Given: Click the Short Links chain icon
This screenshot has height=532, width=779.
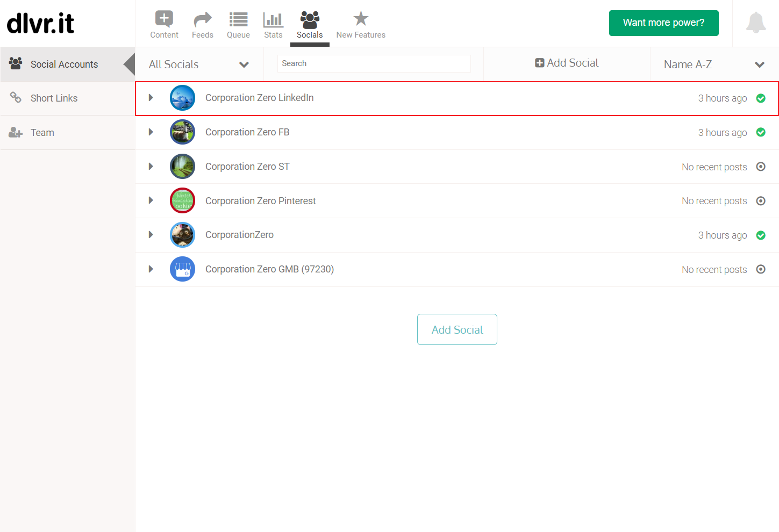Looking at the screenshot, I should click(16, 97).
